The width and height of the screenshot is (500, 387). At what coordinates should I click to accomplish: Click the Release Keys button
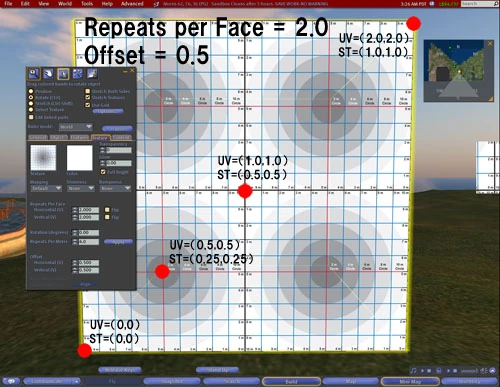point(120,370)
